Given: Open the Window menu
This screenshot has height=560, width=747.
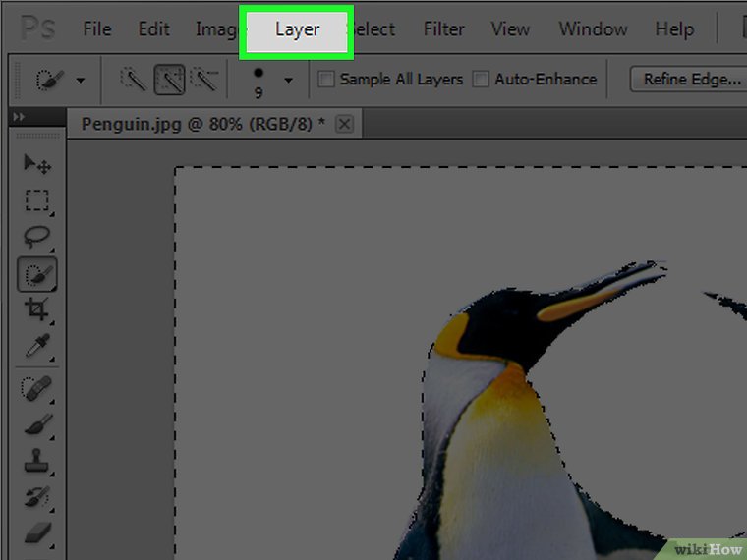Looking at the screenshot, I should click(593, 29).
